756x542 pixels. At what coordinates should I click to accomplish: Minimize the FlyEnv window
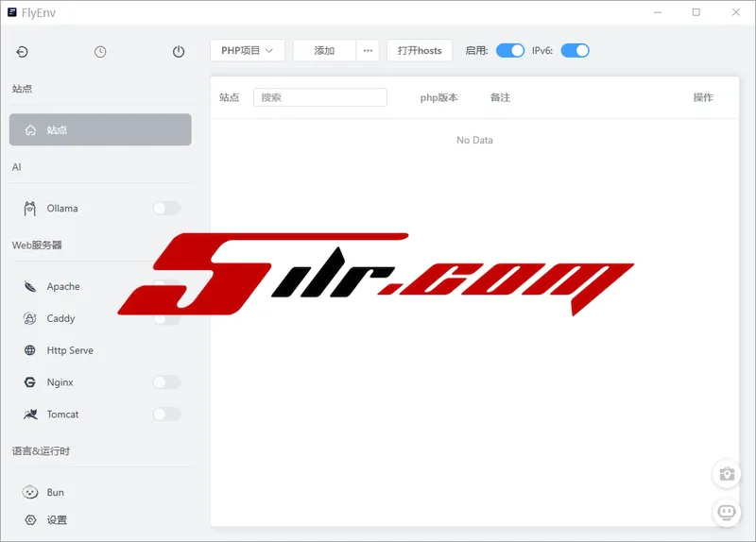coord(658,12)
